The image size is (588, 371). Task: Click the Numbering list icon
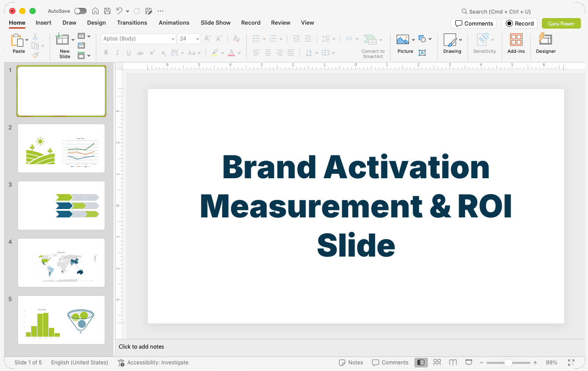(273, 39)
